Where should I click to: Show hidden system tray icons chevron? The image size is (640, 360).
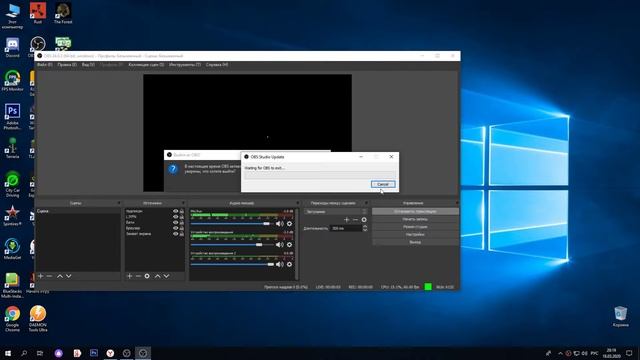point(560,353)
